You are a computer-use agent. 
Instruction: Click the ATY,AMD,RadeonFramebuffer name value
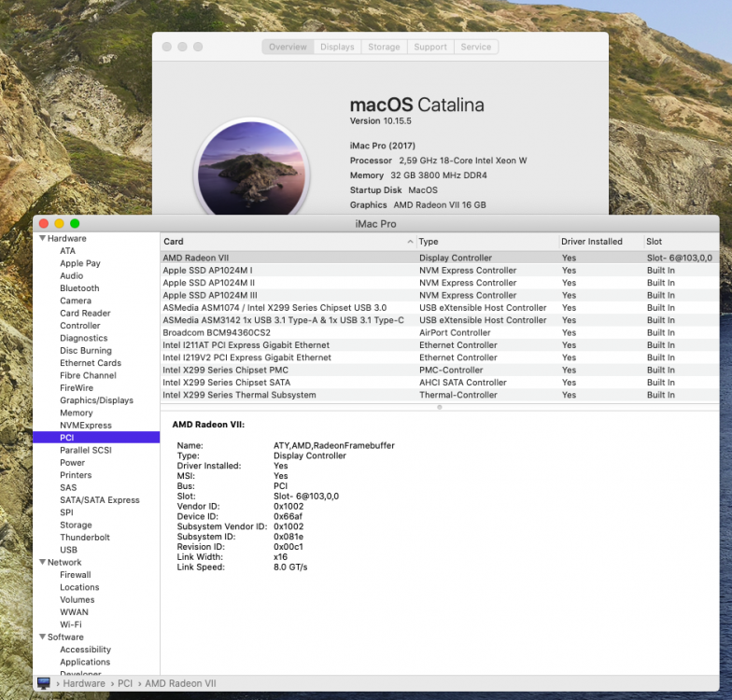pyautogui.click(x=334, y=445)
